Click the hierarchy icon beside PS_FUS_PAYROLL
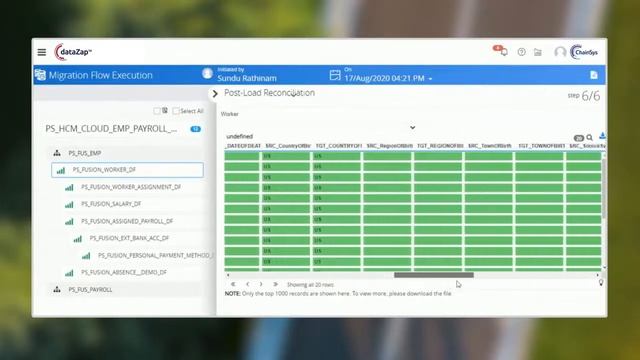 pyautogui.click(x=57, y=289)
